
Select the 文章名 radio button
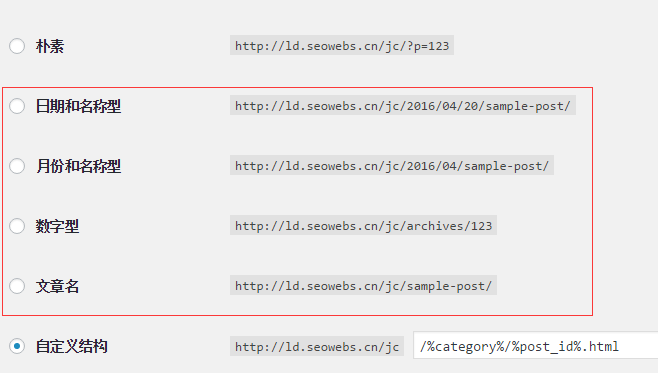[x=17, y=286]
